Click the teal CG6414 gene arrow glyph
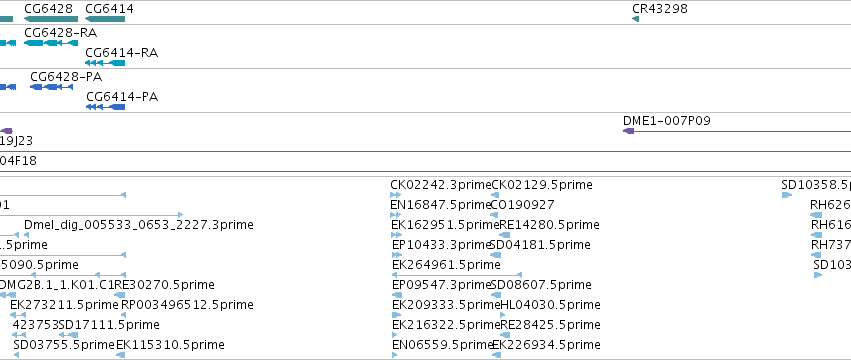 [105, 19]
